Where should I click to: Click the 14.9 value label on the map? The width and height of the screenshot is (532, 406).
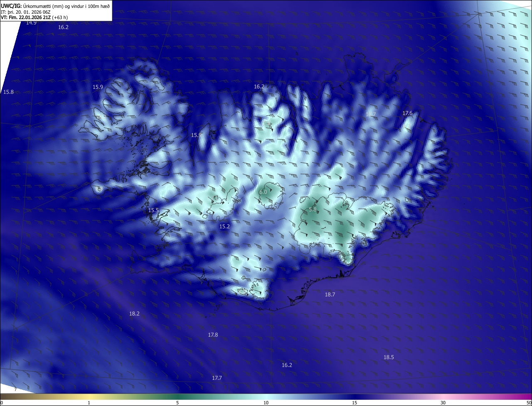coord(31,23)
